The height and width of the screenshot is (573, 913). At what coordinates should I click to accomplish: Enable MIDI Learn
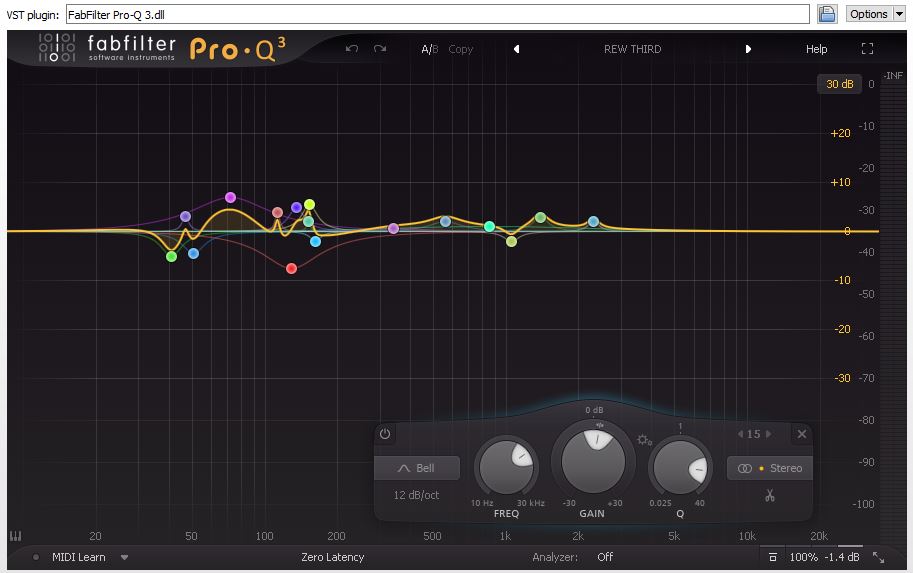click(79, 557)
